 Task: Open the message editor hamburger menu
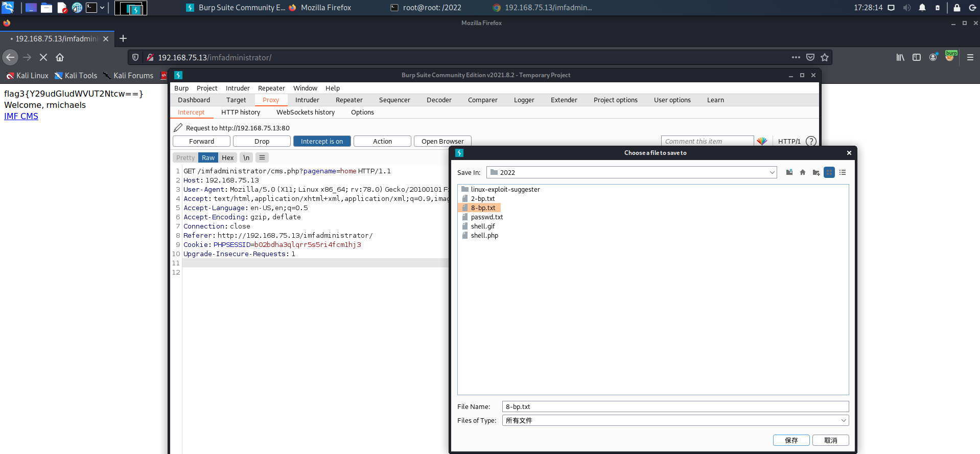pyautogui.click(x=262, y=157)
